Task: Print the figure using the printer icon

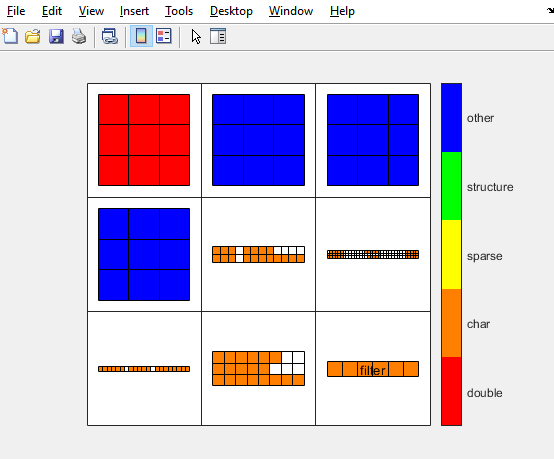Action: (79, 36)
